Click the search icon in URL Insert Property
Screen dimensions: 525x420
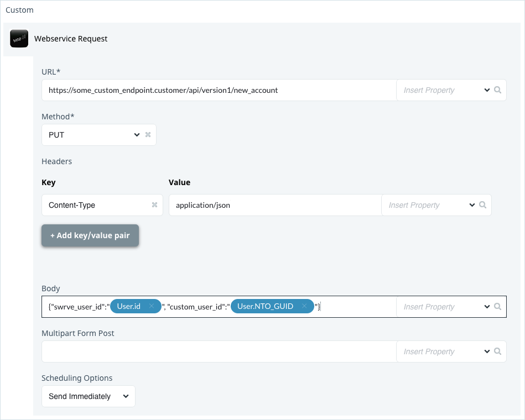[x=497, y=90]
